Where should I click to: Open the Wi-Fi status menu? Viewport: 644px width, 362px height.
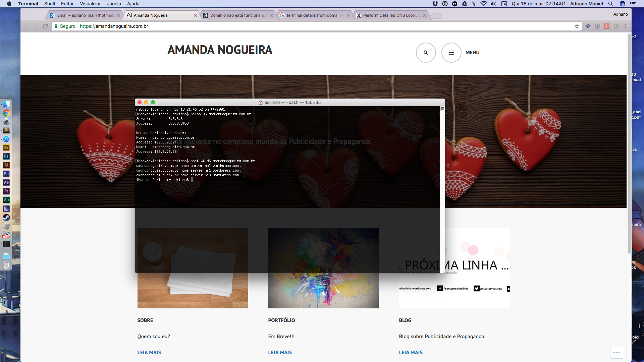(484, 4)
